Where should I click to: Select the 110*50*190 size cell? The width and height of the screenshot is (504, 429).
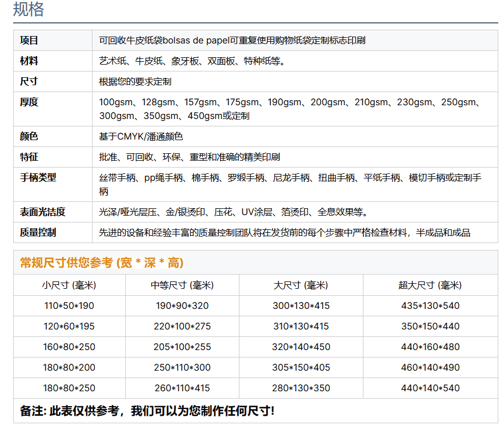pyautogui.click(x=69, y=305)
